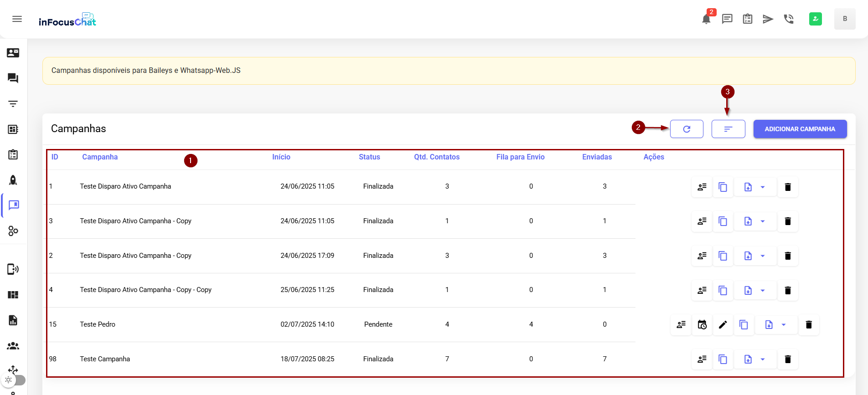Screen dimensions: 868x395
Task: View contacts list of campaign ID 1
Action: click(x=702, y=187)
